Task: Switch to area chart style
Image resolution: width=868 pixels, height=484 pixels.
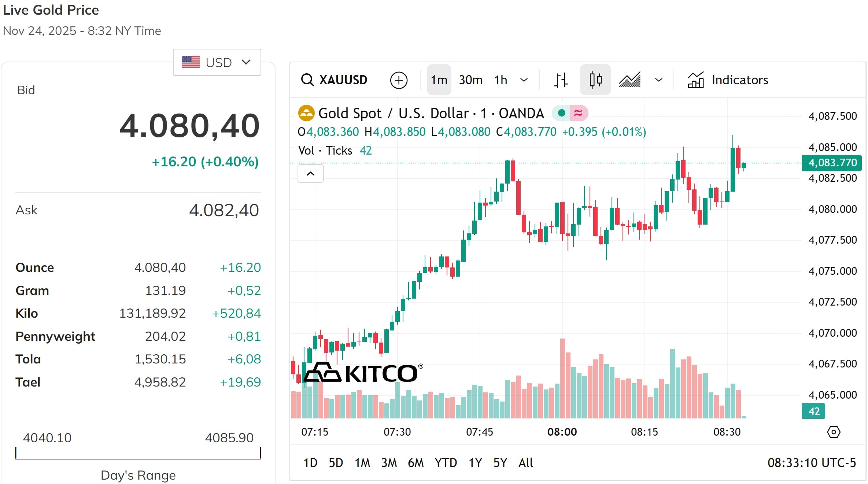Action: (x=629, y=80)
